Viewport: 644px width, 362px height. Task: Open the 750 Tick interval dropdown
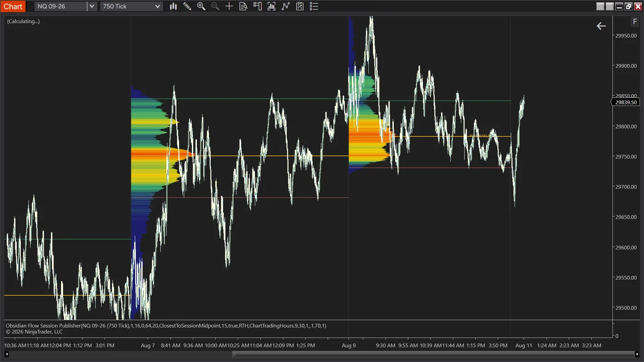[132, 6]
